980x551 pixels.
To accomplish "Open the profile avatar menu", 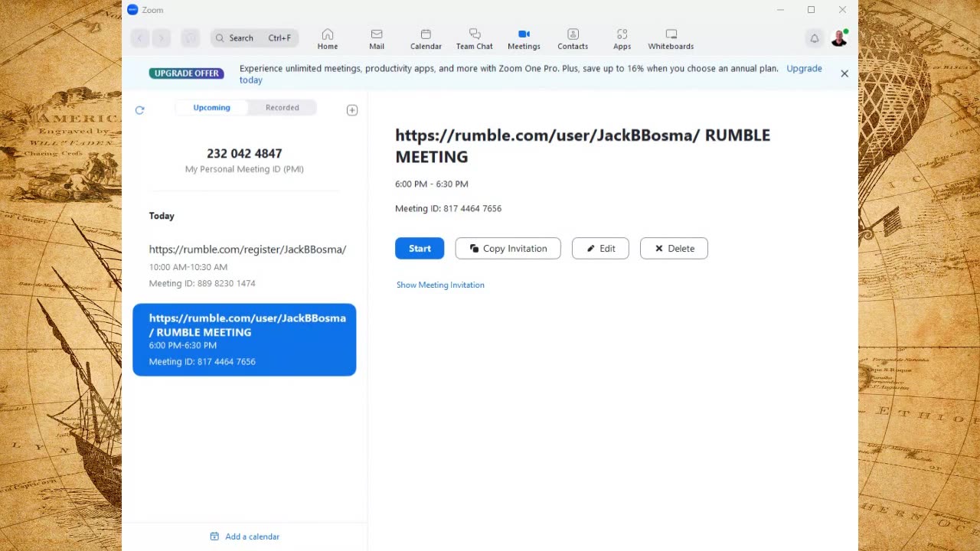I will tap(839, 38).
